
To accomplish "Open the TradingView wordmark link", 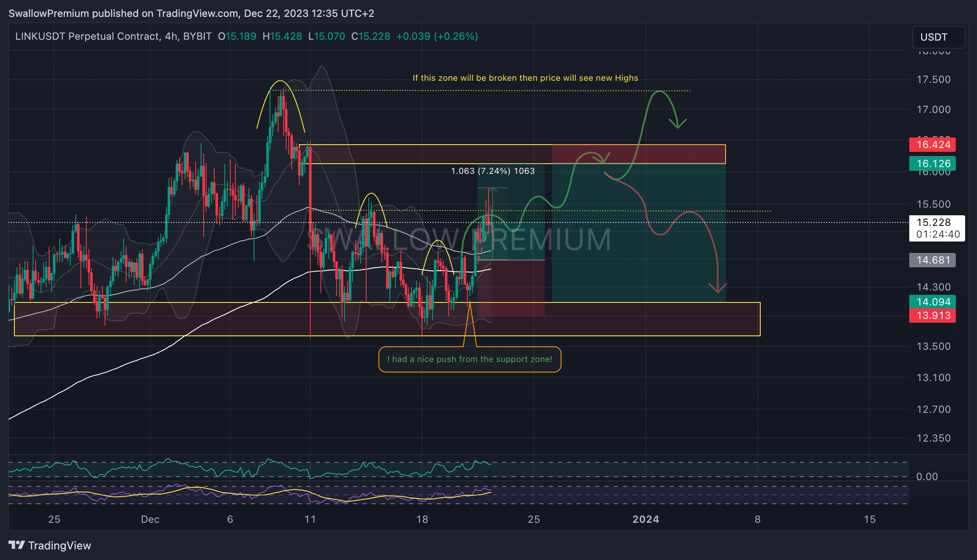I will [x=60, y=546].
